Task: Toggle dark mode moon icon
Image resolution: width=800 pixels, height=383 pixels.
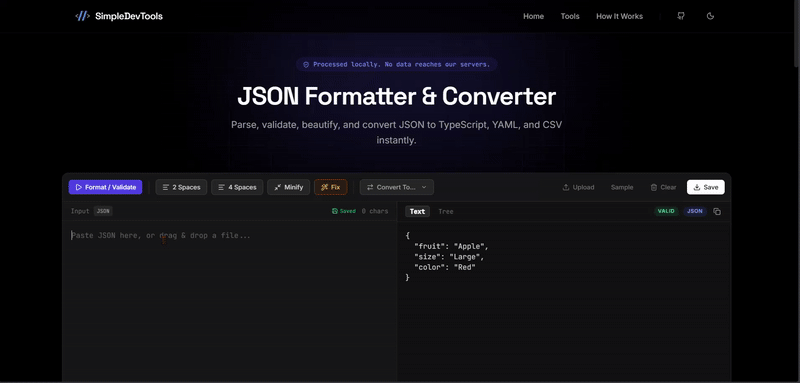Action: tap(710, 16)
